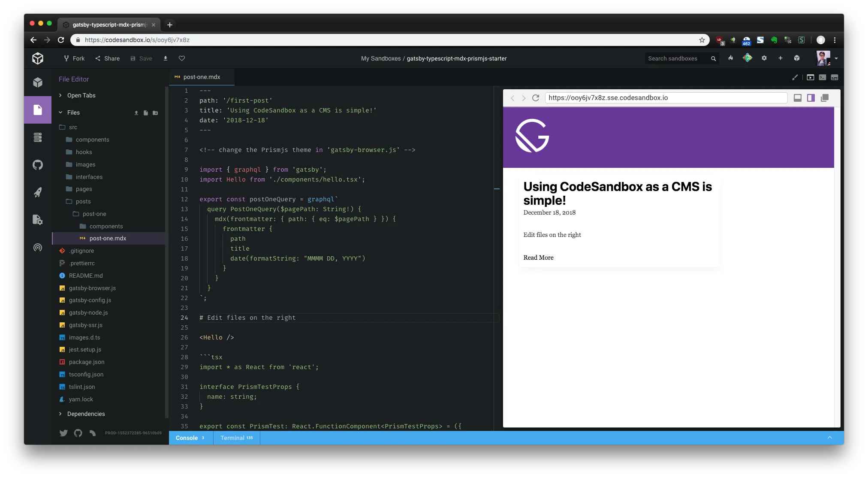
Task: Create a new file with the new-file icon
Action: click(x=145, y=113)
